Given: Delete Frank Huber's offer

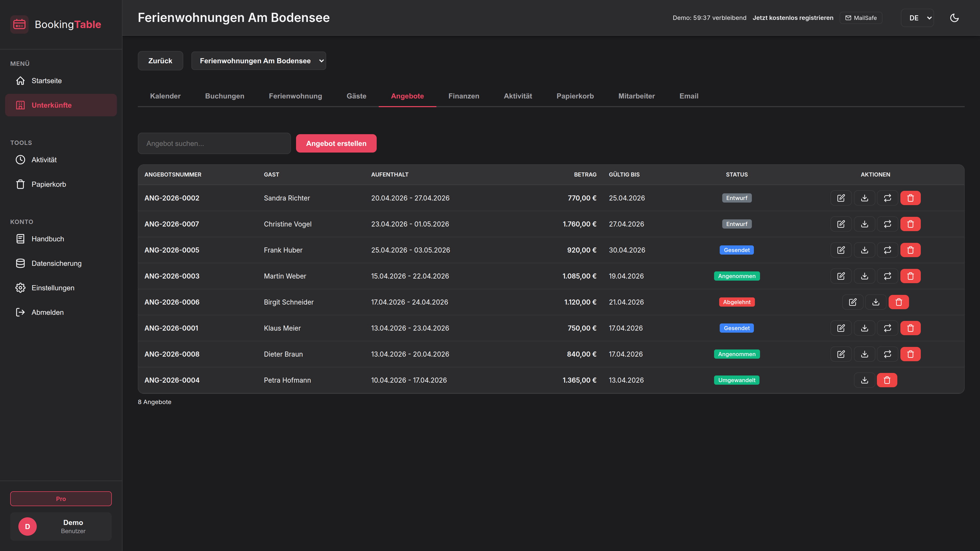Looking at the screenshot, I should [x=910, y=250].
